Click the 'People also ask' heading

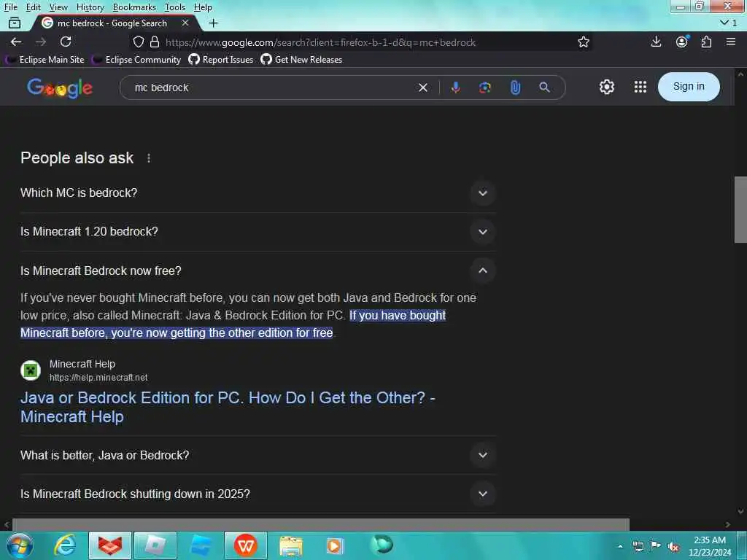tap(77, 158)
